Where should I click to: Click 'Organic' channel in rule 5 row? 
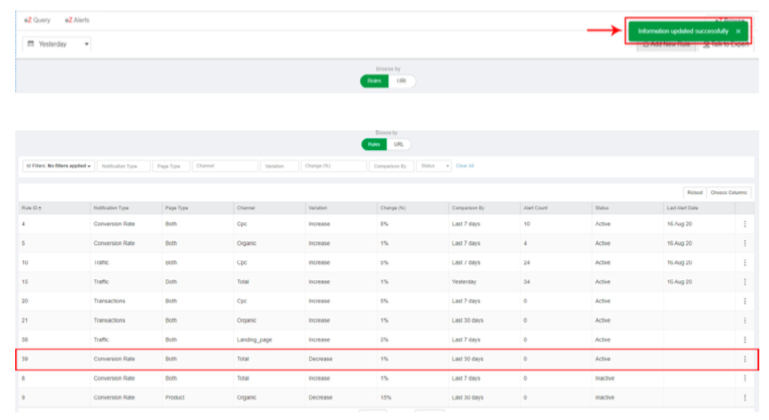point(246,243)
